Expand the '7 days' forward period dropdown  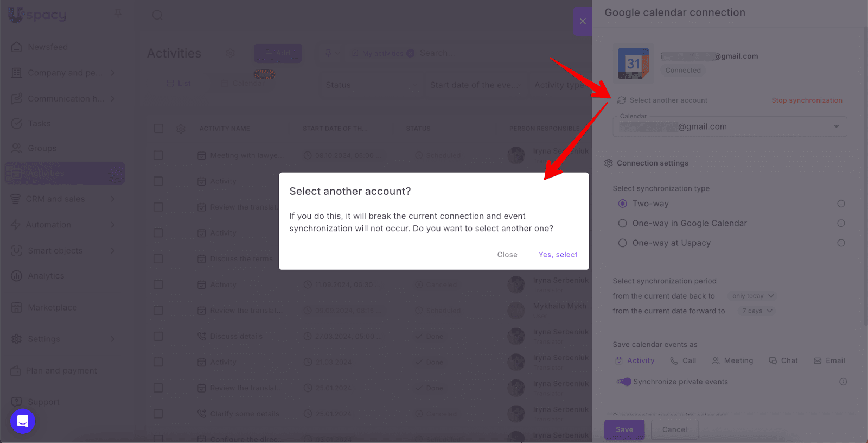point(757,311)
